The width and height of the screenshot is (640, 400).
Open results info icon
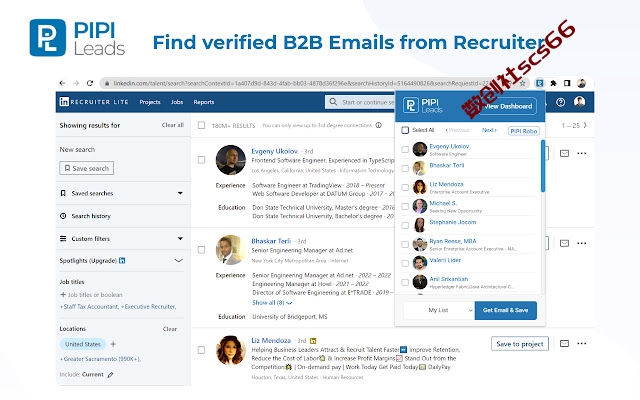[x=378, y=125]
